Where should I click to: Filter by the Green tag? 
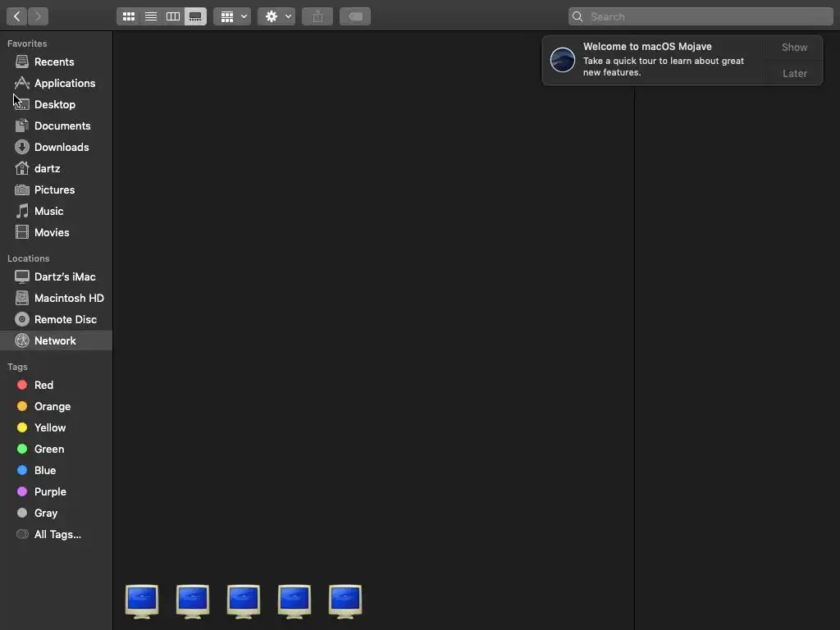[x=57, y=449]
